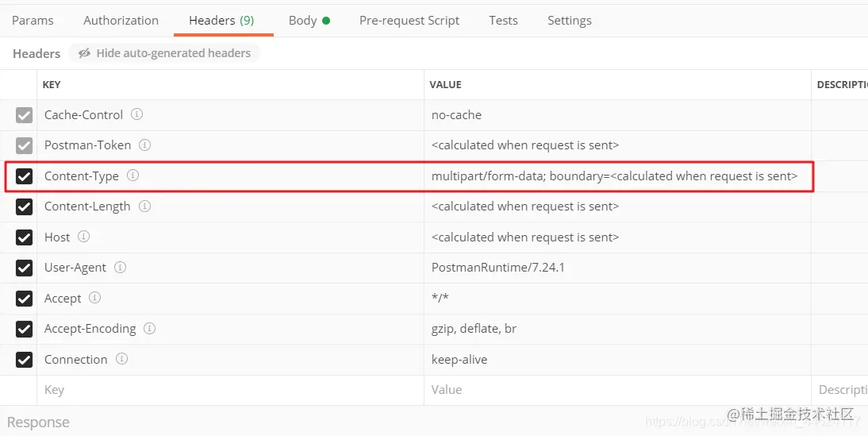
Task: Click the KEY column header
Action: [52, 85]
